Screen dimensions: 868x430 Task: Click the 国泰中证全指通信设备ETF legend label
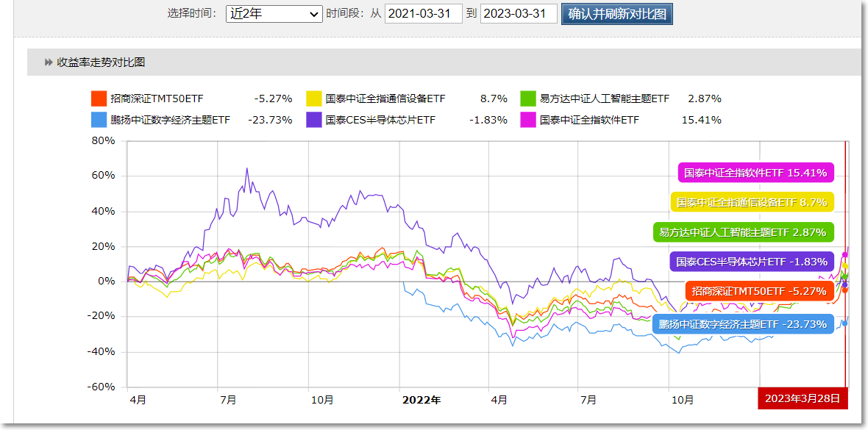(x=385, y=99)
